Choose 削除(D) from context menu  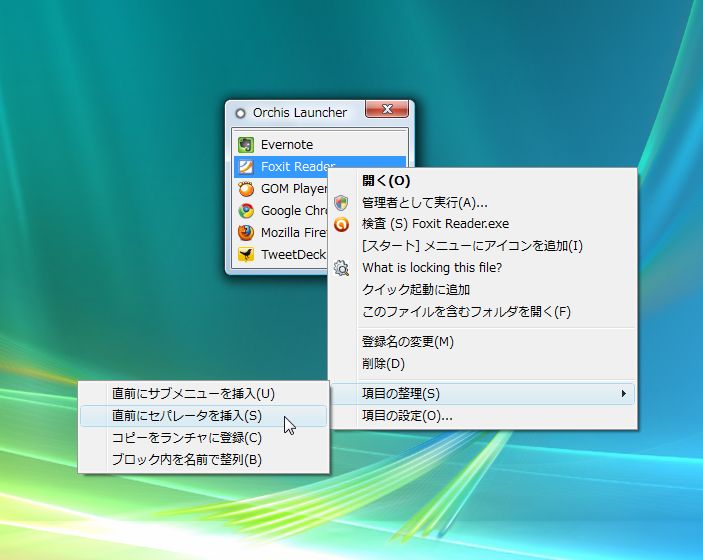(x=483, y=364)
